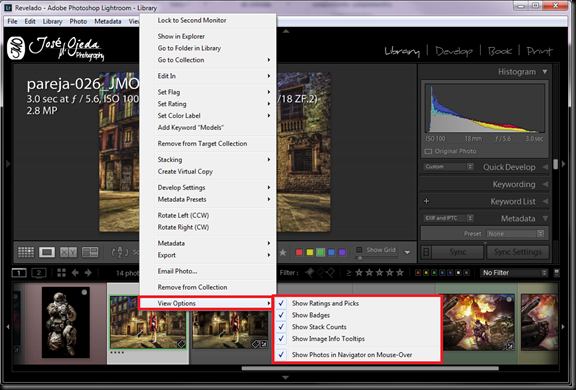
Task: Click the José Ojeda identity plate logo
Action: pyautogui.click(x=56, y=48)
